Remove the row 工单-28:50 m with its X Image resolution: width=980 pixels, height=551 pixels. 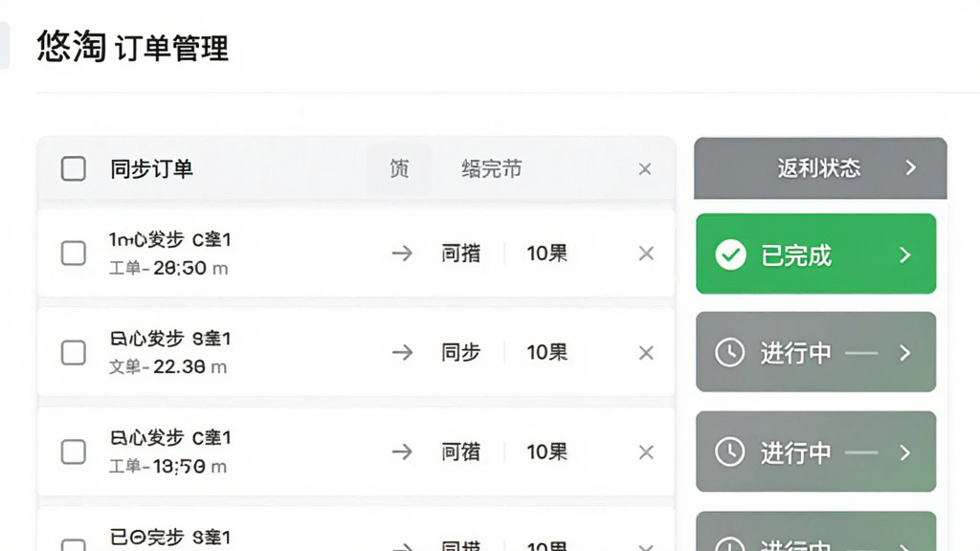646,253
